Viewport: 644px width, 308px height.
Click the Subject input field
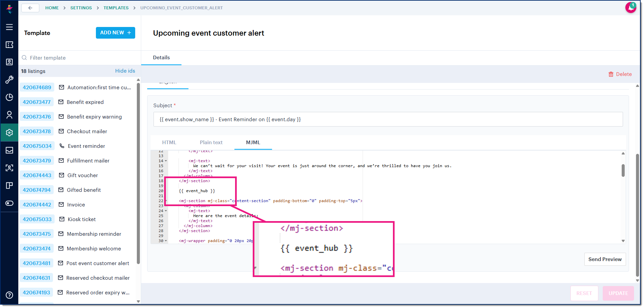388,119
